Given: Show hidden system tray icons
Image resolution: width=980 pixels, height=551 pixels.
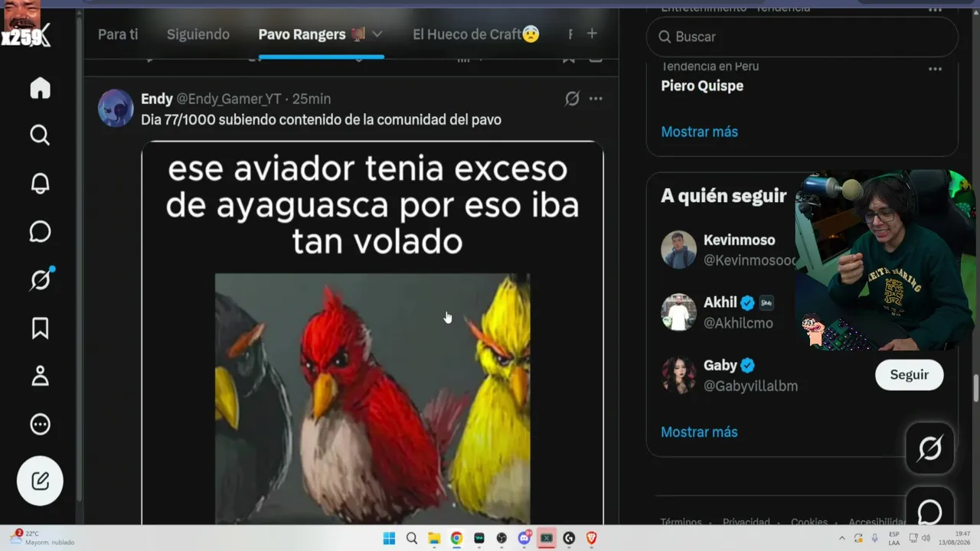Looking at the screenshot, I should pyautogui.click(x=842, y=538).
